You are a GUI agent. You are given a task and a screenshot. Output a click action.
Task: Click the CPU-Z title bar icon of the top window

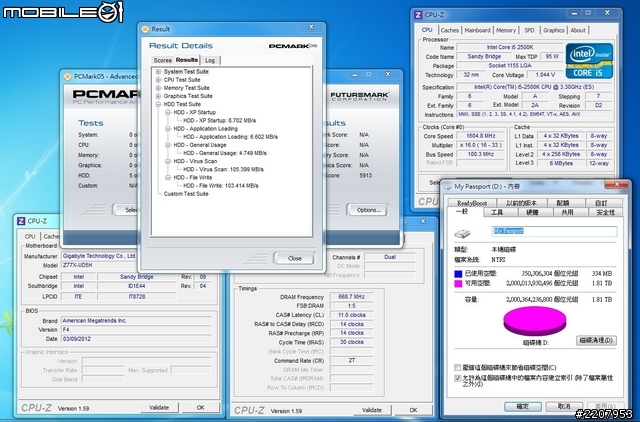tap(418, 15)
